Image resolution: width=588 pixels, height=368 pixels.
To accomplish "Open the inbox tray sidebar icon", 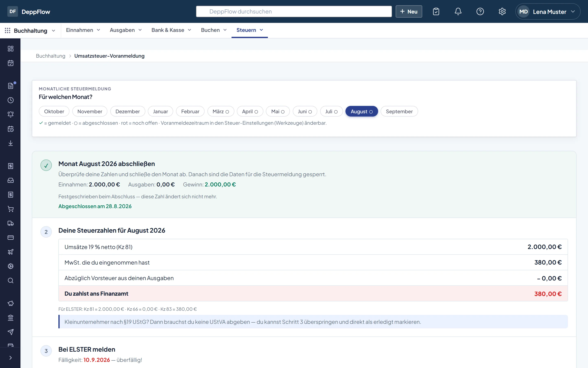I will coord(10,180).
